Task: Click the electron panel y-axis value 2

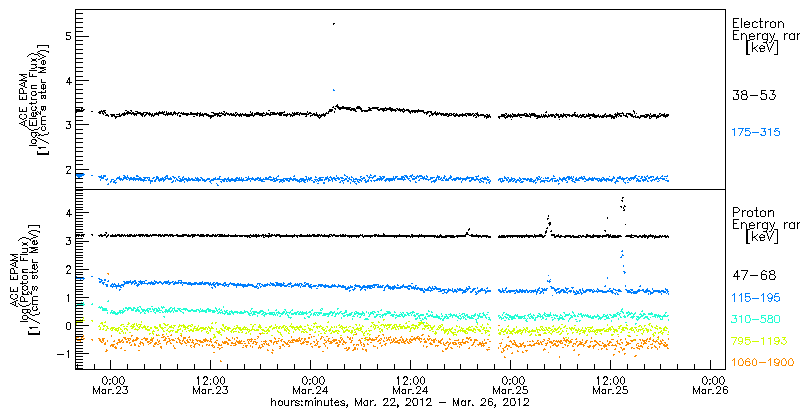Action: [x=66, y=170]
